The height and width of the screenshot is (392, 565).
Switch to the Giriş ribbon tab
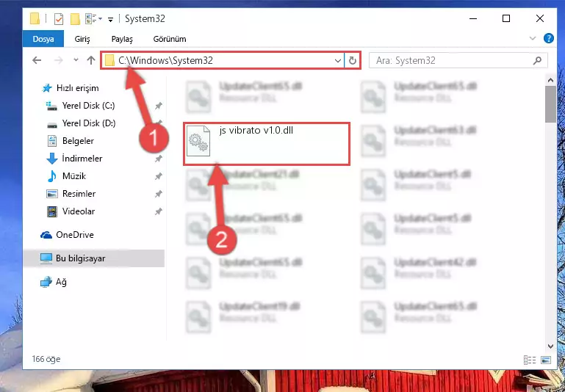click(82, 39)
